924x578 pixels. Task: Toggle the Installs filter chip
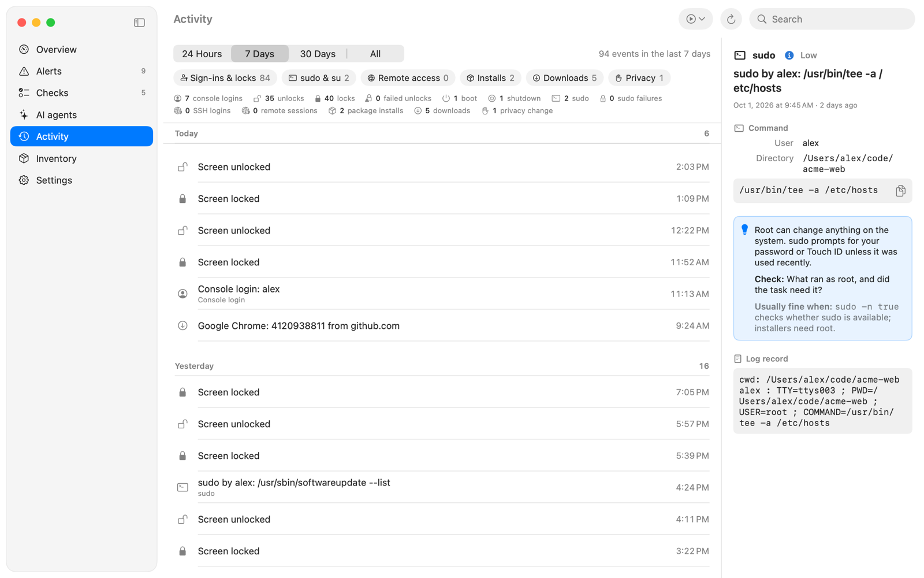490,78
